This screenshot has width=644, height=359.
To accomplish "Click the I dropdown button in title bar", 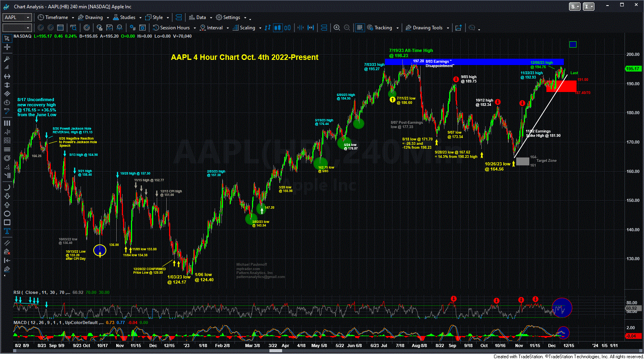I will point(589,6).
